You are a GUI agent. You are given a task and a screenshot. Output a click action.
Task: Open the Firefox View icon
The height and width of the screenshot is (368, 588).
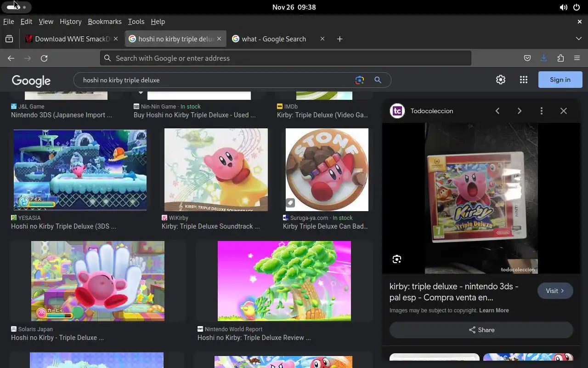[x=9, y=39]
